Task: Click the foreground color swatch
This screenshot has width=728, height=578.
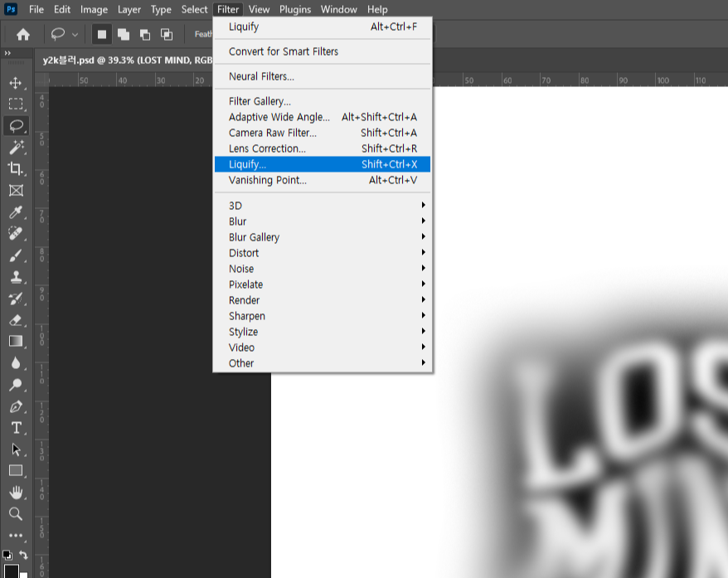Action: tap(11, 571)
